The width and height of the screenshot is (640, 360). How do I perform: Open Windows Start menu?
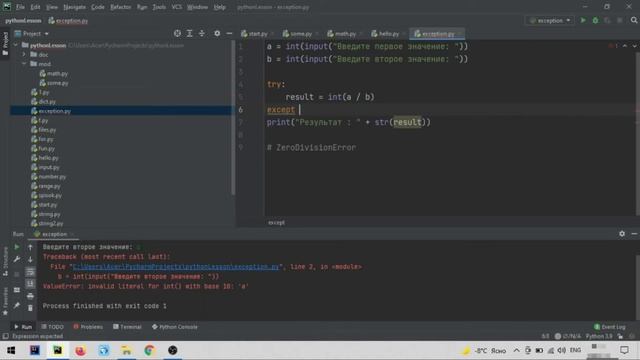click(11, 351)
